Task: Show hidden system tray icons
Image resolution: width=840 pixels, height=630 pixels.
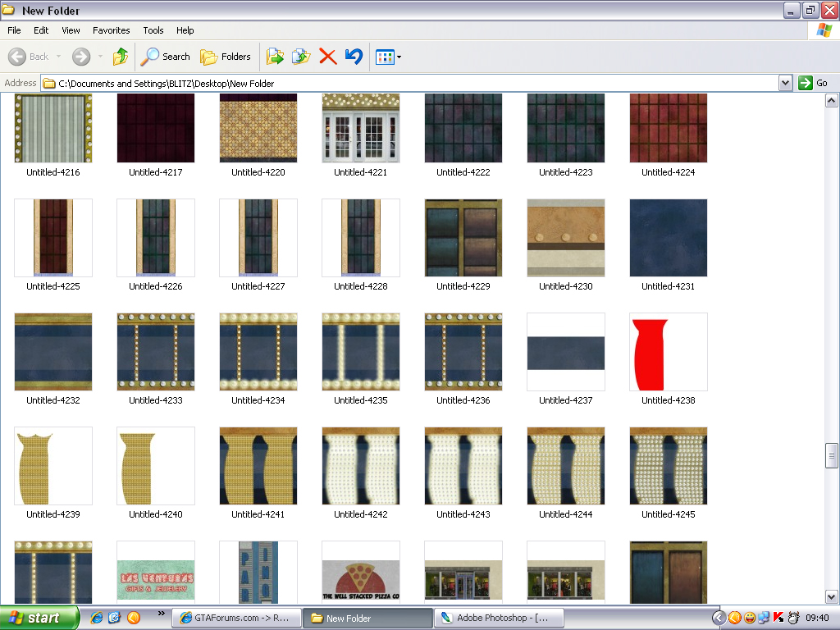Action: point(719,618)
